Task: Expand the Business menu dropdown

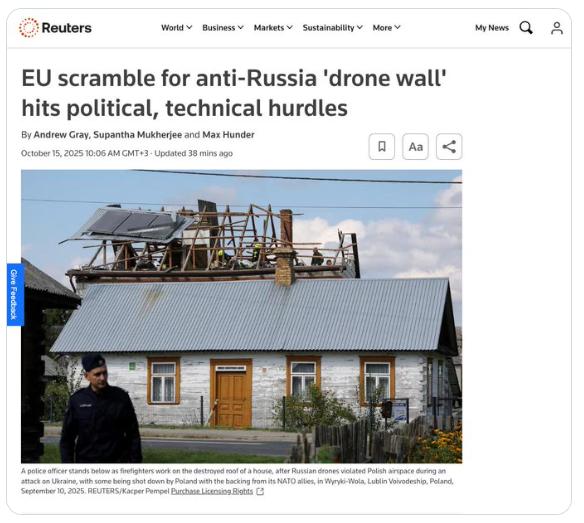Action: pyautogui.click(x=223, y=28)
